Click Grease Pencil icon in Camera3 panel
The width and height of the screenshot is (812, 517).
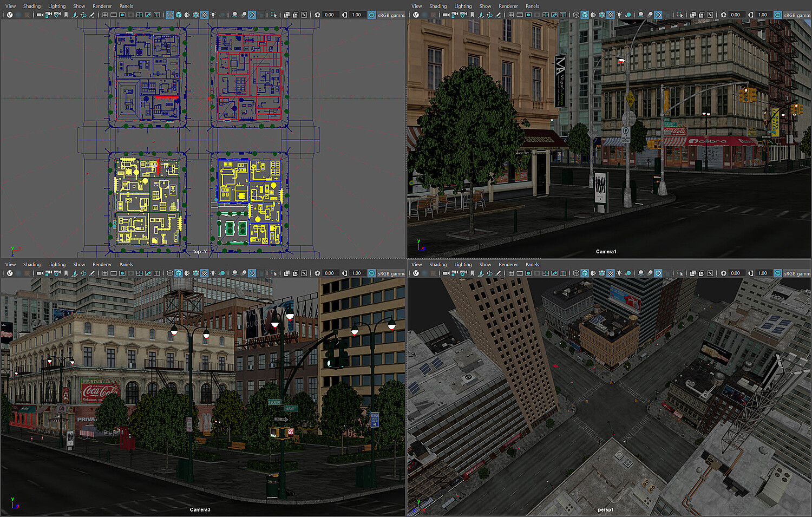[92, 273]
